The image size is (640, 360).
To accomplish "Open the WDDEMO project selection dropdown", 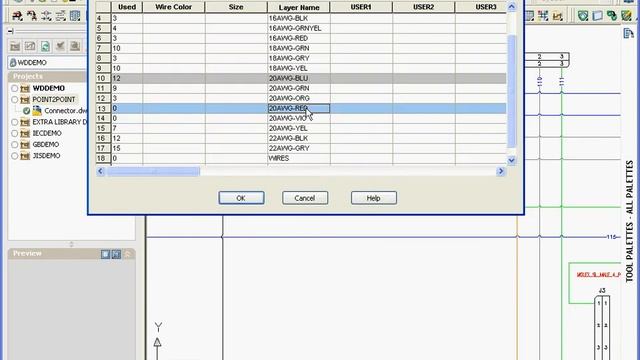I will (x=47, y=62).
